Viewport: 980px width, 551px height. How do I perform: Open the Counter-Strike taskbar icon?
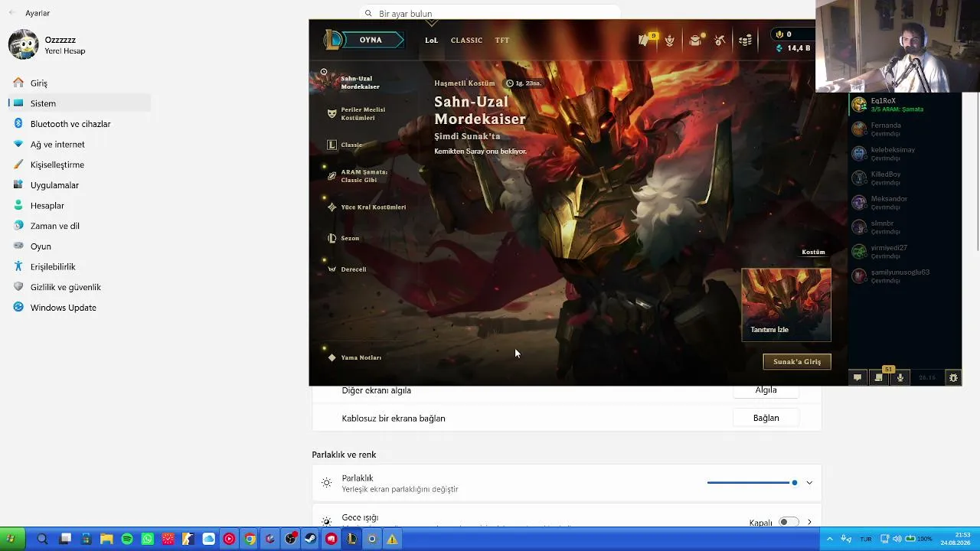(x=188, y=539)
